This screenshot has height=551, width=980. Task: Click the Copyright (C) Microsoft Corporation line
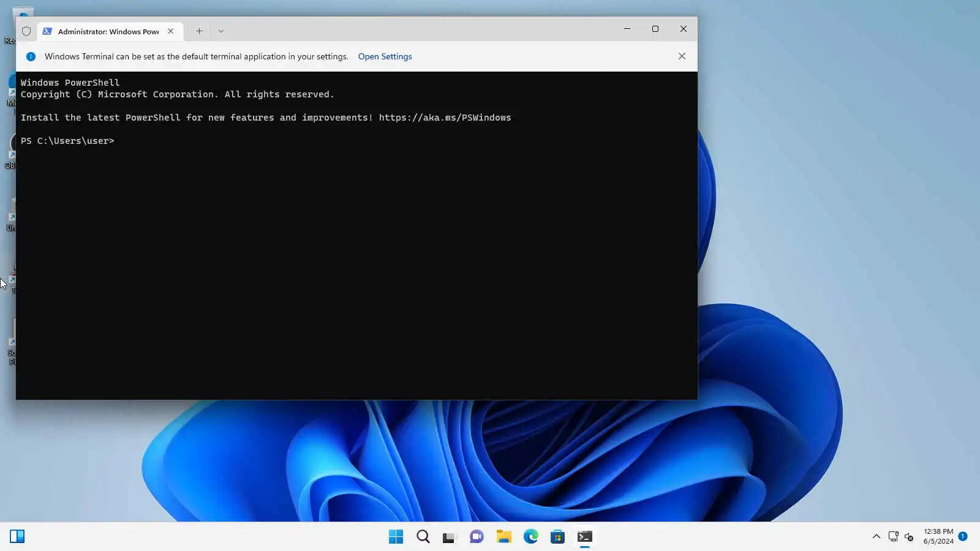click(178, 94)
